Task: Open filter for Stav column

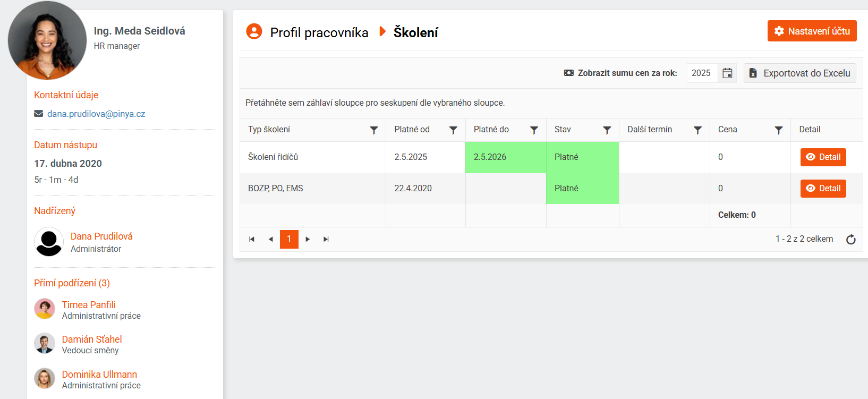Action: (607, 130)
